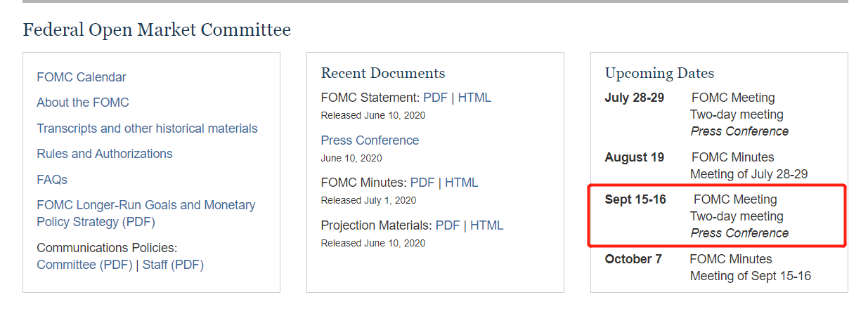Click the August 19 FOMC Minutes entry
This screenshot has height=323, width=868.
732,157
